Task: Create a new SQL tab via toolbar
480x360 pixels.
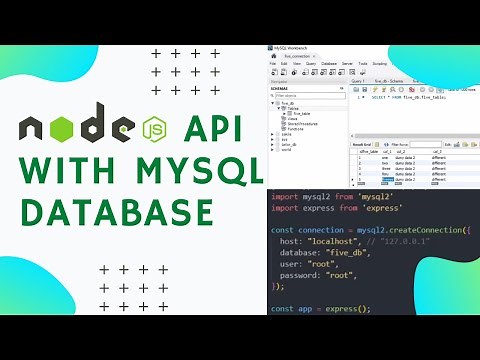Action: (x=274, y=72)
